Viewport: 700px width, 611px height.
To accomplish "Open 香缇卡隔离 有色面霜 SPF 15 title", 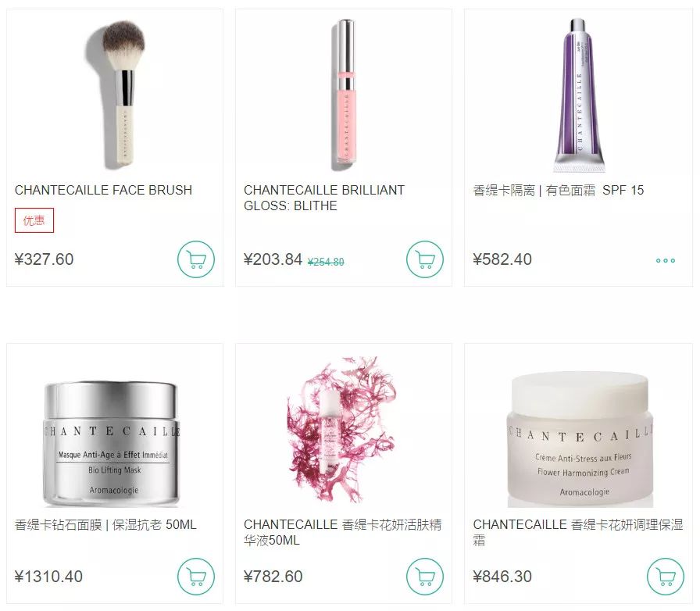I will tap(559, 191).
